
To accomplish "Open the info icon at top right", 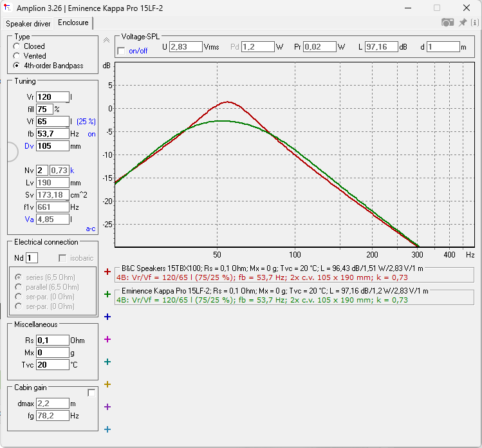I will pyautogui.click(x=475, y=23).
